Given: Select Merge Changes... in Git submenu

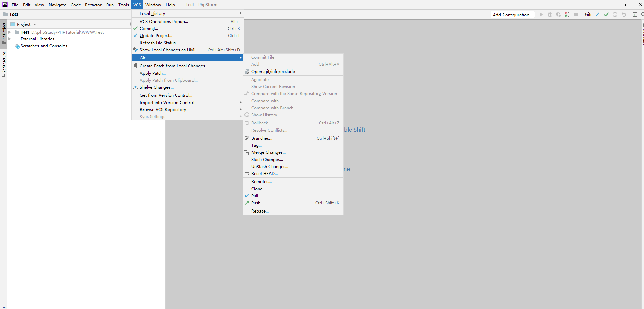Looking at the screenshot, I should coord(293,152).
